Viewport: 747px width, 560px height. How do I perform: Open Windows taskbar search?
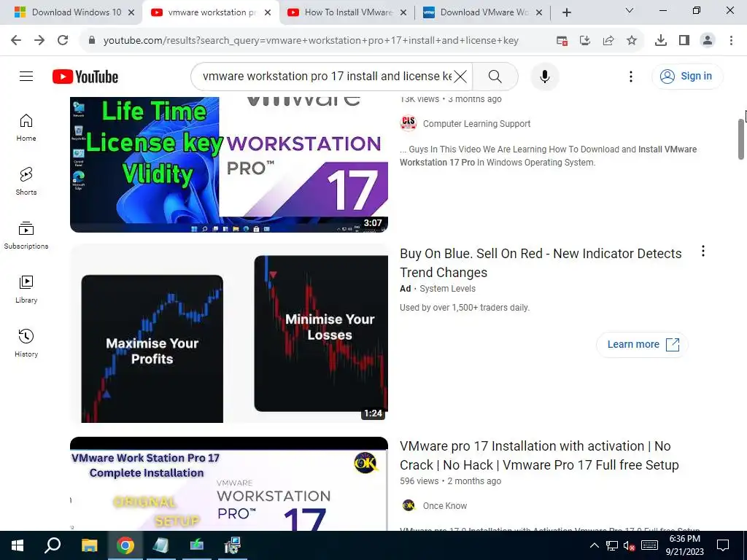coord(53,545)
